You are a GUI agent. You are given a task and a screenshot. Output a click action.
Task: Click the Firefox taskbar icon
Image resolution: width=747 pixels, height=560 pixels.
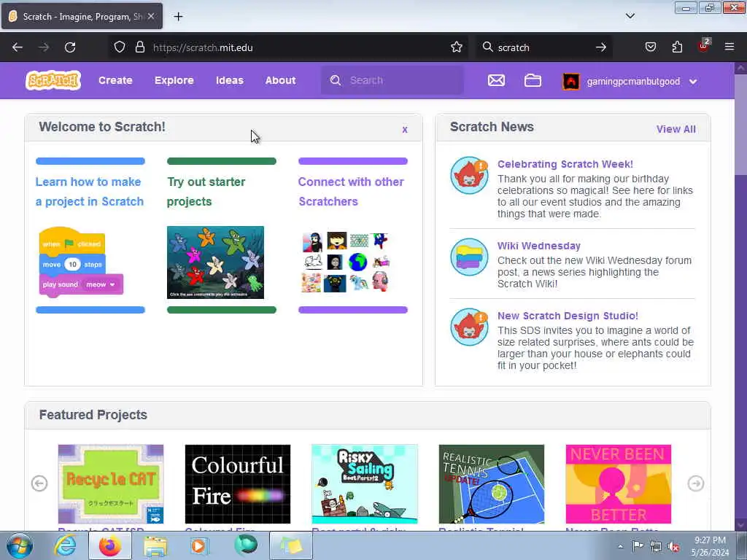[110, 545]
